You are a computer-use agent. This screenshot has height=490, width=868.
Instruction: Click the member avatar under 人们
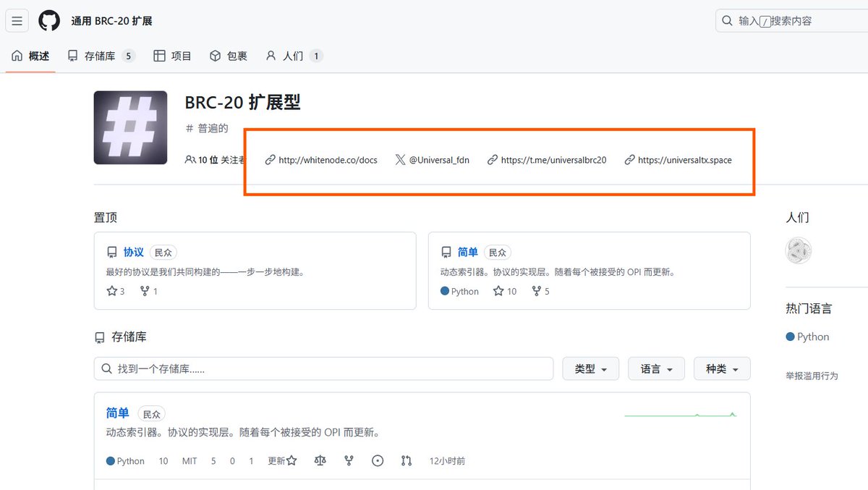click(799, 250)
